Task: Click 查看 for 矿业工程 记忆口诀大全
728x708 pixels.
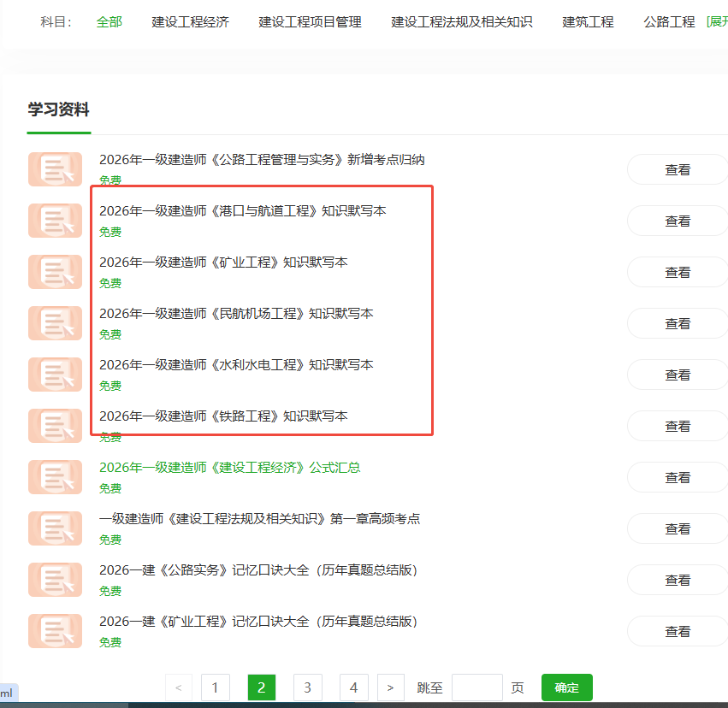Action: coord(678,631)
